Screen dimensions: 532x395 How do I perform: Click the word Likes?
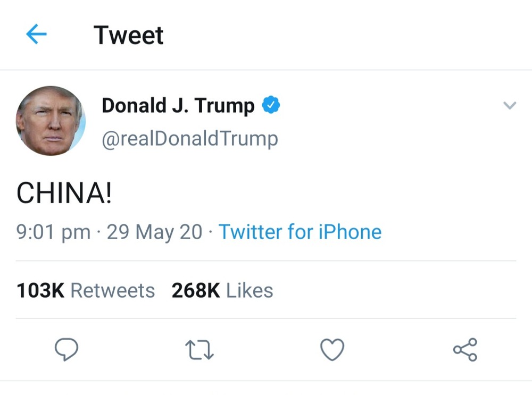250,291
